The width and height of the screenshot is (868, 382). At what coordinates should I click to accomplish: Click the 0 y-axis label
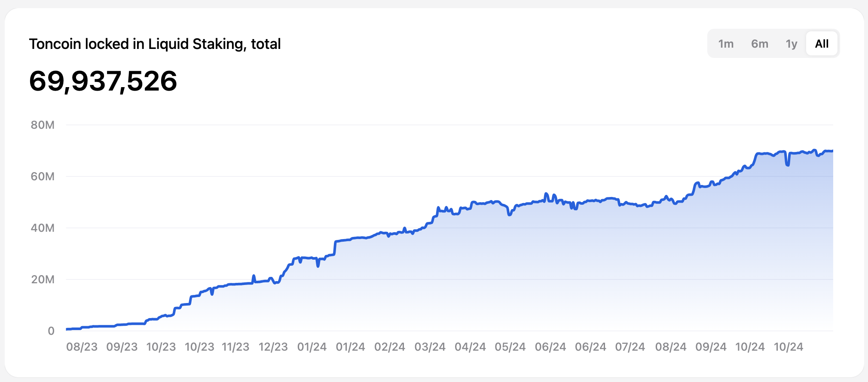click(x=51, y=331)
